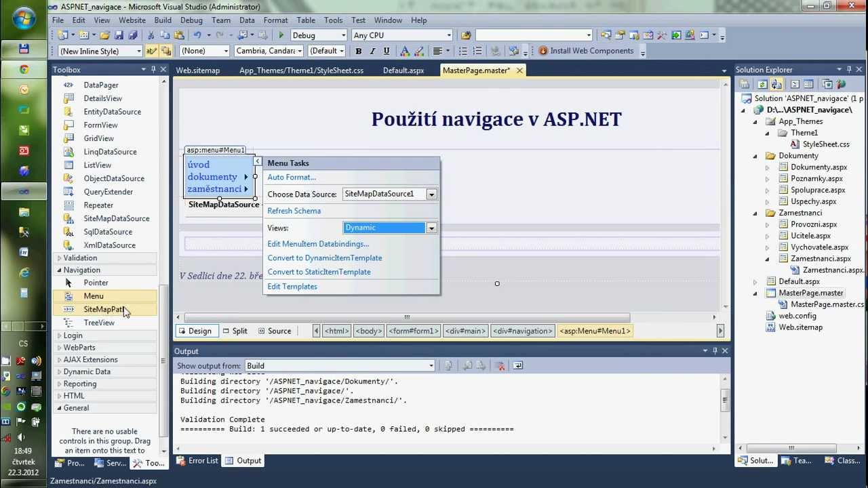Viewport: 868px width, 488px height.
Task: Click Convert to DynamicItemTemplate link
Action: pyautogui.click(x=324, y=258)
